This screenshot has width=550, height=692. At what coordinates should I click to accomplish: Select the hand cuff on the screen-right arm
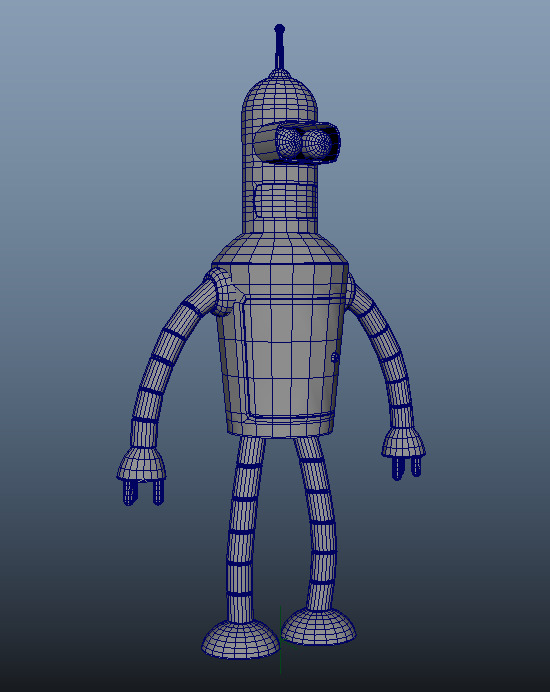click(x=403, y=443)
